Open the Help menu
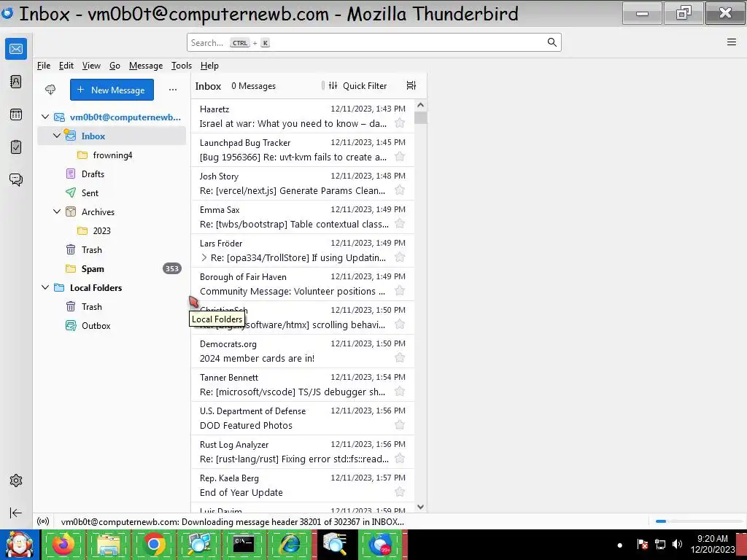Image resolution: width=747 pixels, height=560 pixels. pyautogui.click(x=209, y=66)
